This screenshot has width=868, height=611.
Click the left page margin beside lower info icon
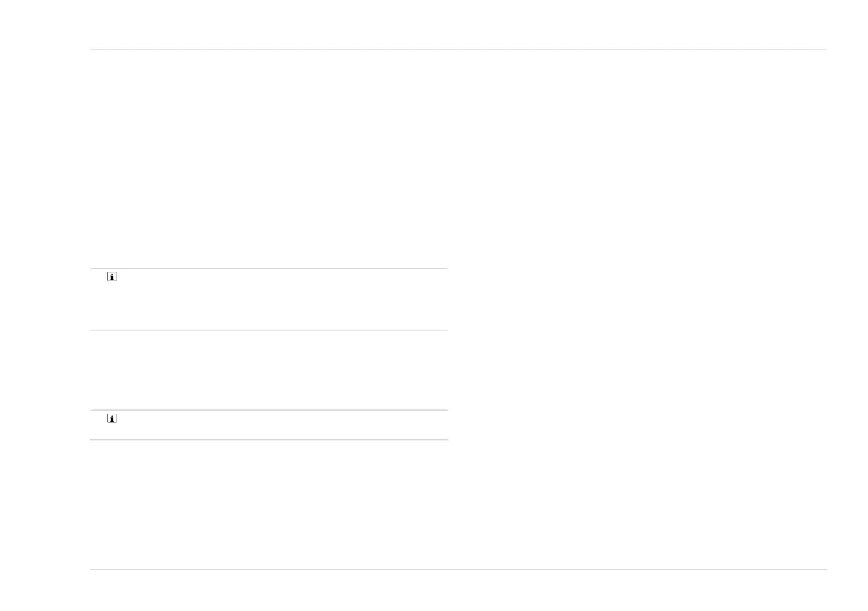[x=44, y=419]
